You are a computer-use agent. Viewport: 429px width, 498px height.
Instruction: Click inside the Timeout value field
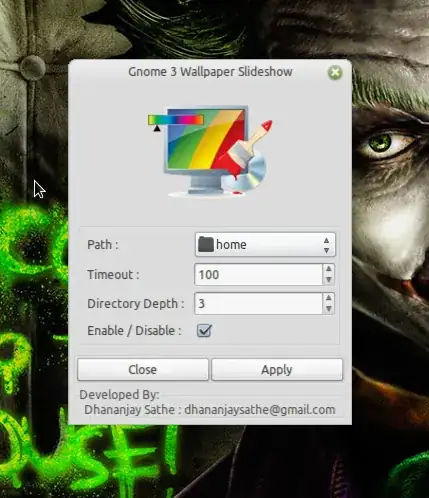(258, 275)
